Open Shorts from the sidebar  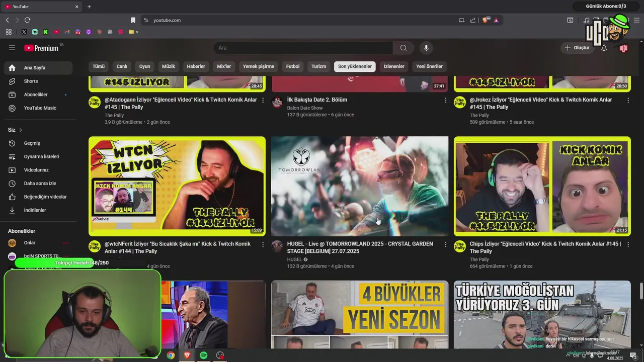[38, 81]
